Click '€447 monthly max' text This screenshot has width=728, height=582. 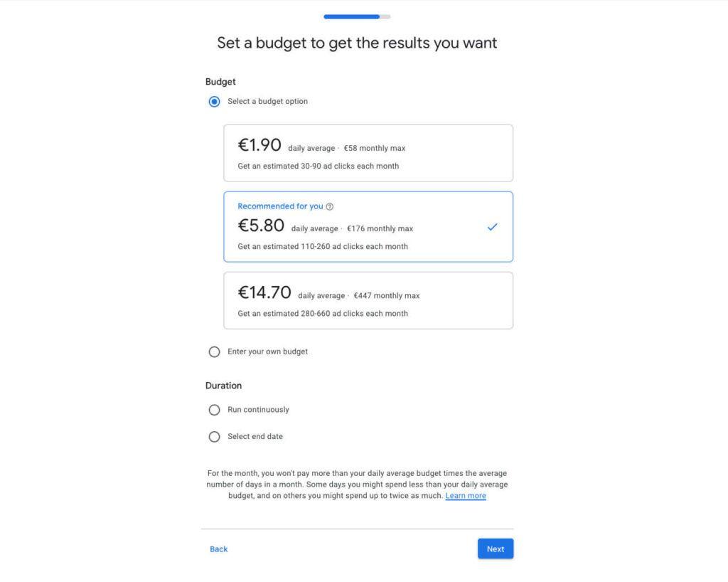[386, 296]
